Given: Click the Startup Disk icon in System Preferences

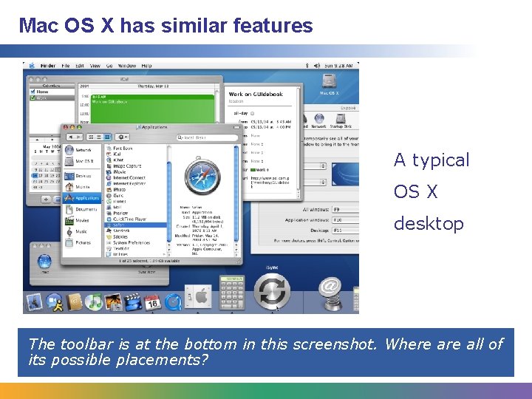Looking at the screenshot, I should coord(341,121).
